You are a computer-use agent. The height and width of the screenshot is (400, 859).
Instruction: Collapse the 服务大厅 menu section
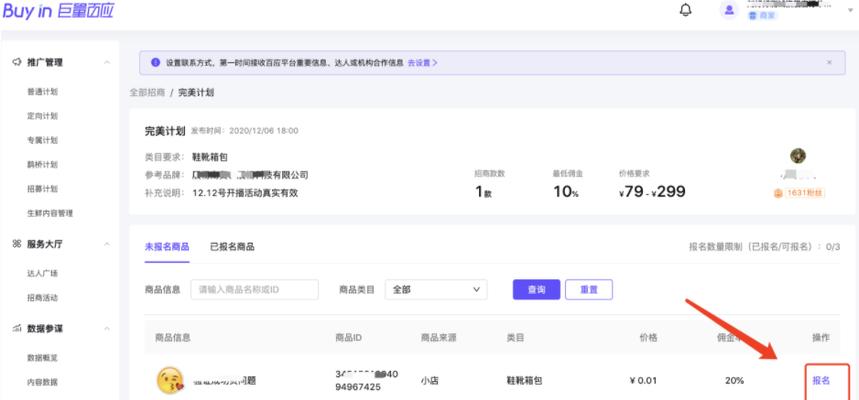point(107,244)
